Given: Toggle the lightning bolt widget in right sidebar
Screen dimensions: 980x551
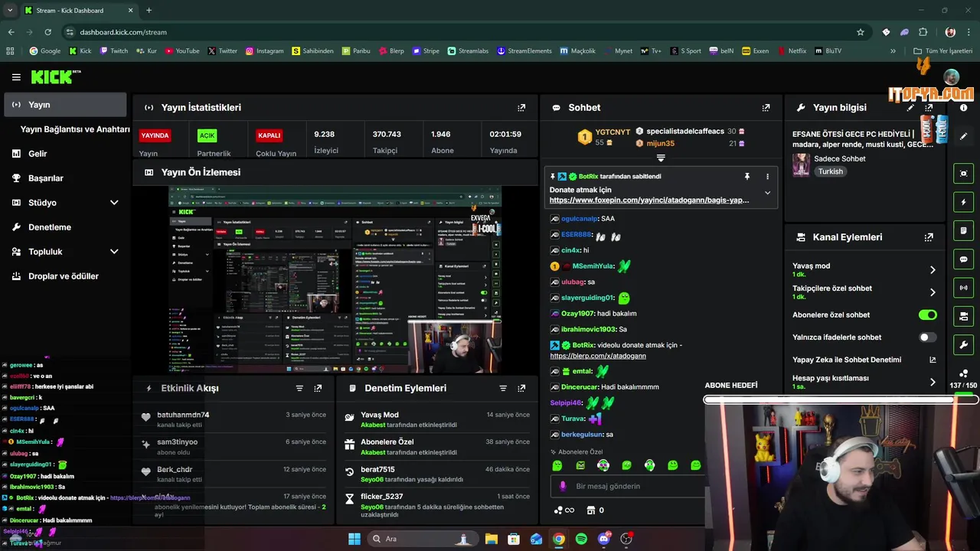Looking at the screenshot, I should tap(963, 202).
